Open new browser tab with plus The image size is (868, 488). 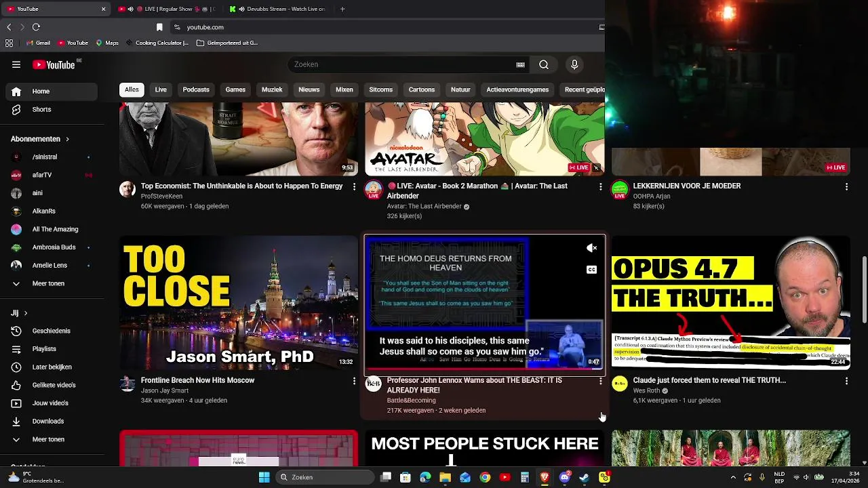point(342,9)
